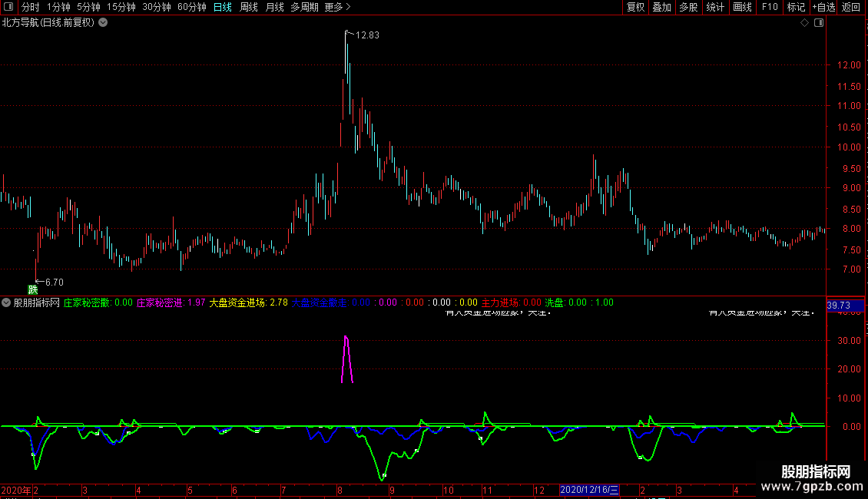Switch to 周线 weekly chart
This screenshot has height=499, width=868.
249,7
